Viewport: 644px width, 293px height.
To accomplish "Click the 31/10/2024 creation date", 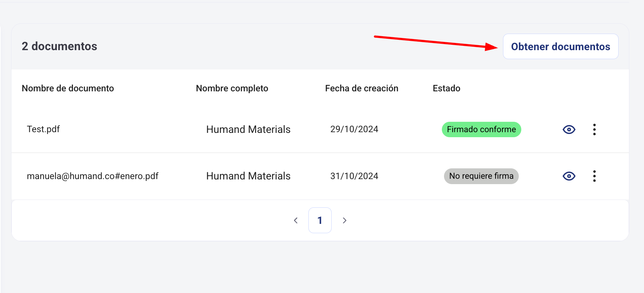I will 354,176.
